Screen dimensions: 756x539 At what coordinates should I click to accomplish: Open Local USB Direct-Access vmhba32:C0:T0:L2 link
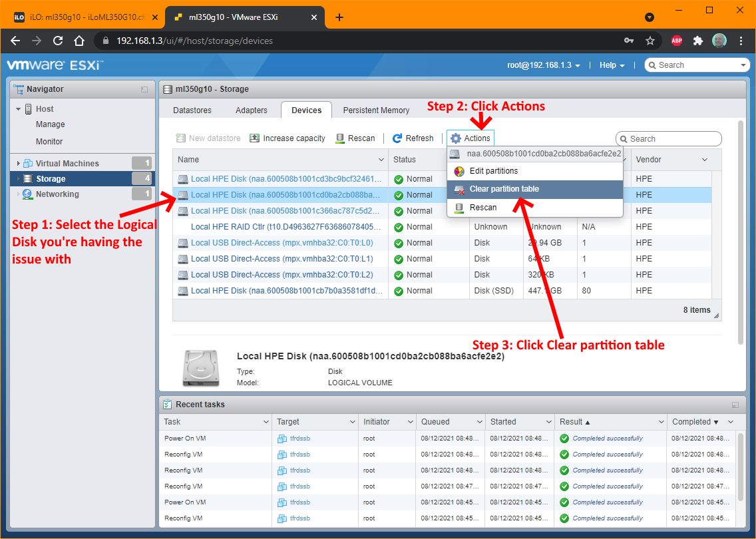282,274
